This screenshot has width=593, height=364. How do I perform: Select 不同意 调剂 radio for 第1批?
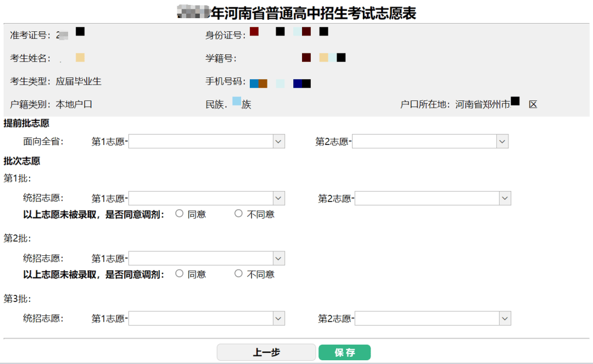[x=238, y=214]
